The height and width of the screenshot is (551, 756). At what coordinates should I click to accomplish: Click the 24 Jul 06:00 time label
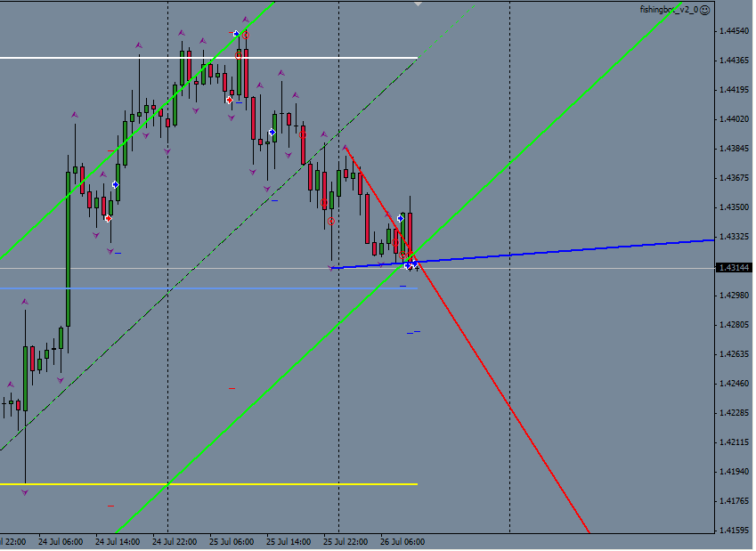point(61,542)
